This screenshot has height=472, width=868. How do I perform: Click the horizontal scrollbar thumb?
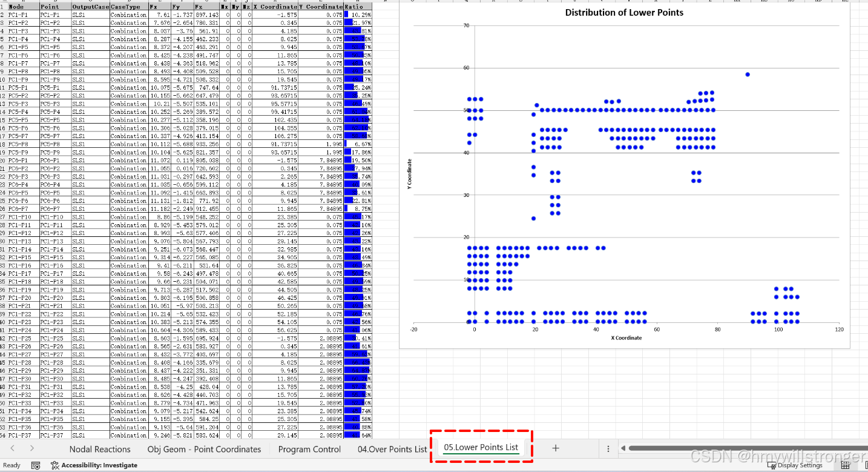tap(748, 448)
